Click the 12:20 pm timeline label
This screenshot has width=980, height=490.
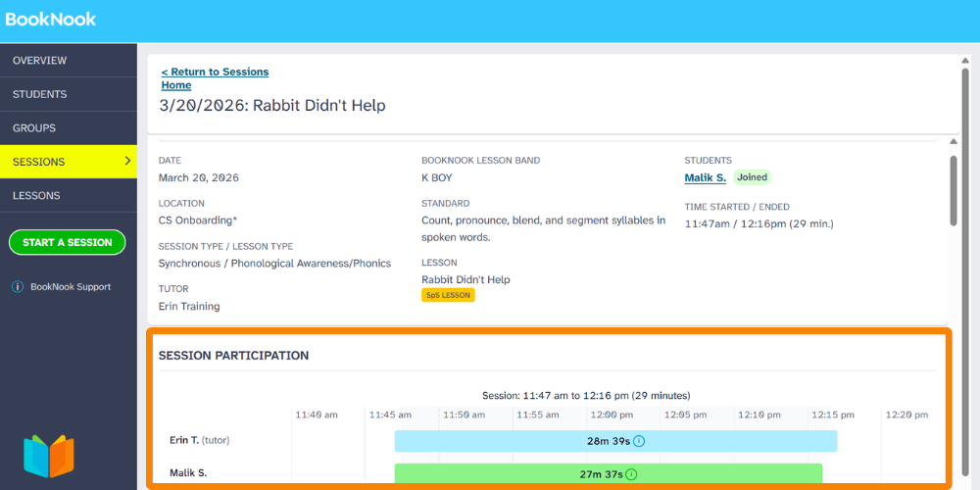pos(906,415)
